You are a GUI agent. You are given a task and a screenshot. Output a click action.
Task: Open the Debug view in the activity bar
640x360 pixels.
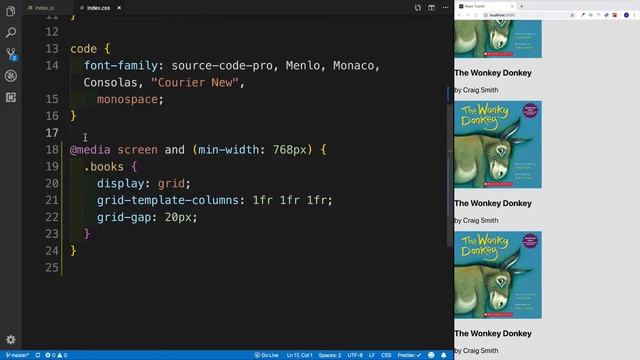click(11, 76)
